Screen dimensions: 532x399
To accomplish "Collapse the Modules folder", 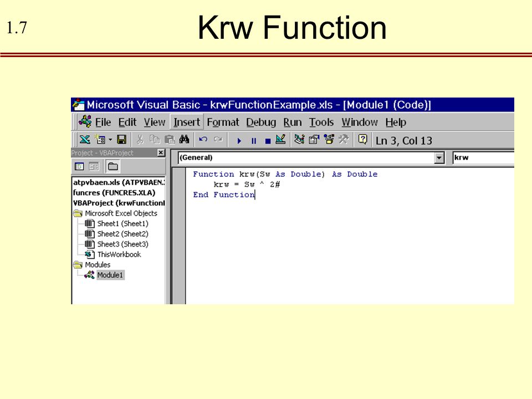I will 78,264.
